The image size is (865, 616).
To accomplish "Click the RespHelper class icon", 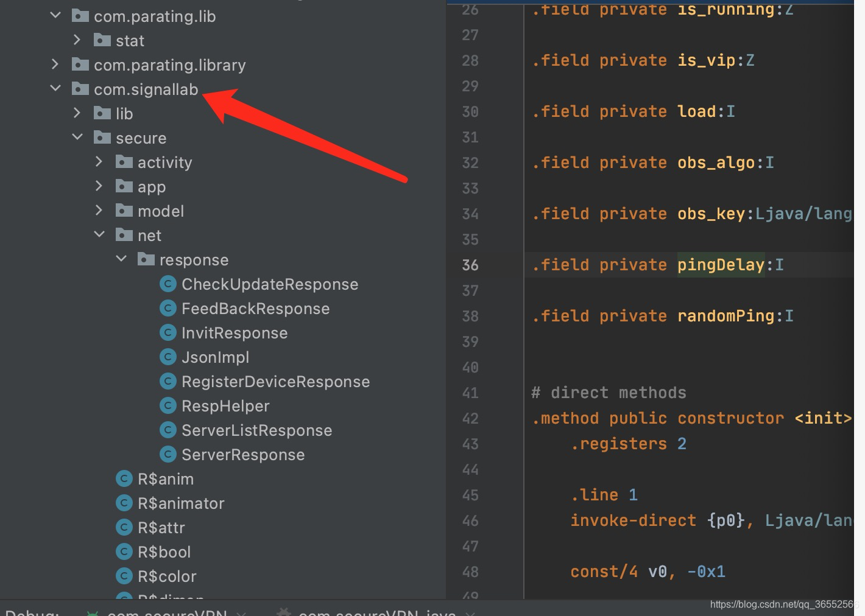I will click(168, 405).
